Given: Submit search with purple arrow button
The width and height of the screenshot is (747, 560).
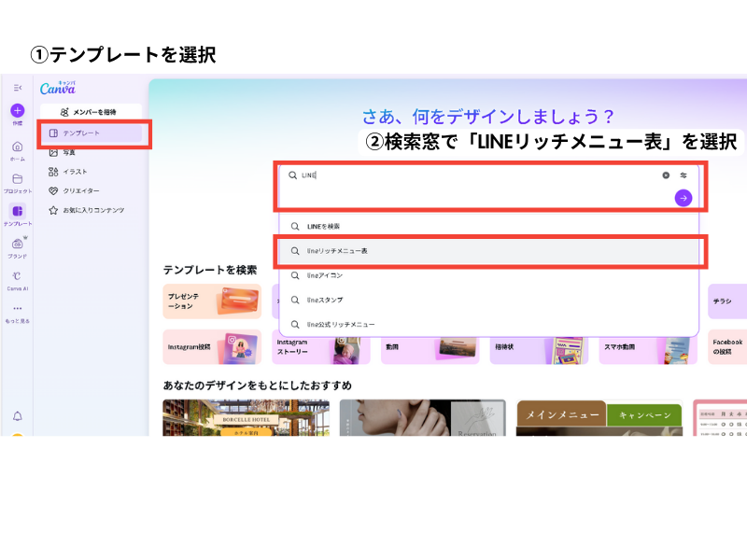Looking at the screenshot, I should [684, 198].
